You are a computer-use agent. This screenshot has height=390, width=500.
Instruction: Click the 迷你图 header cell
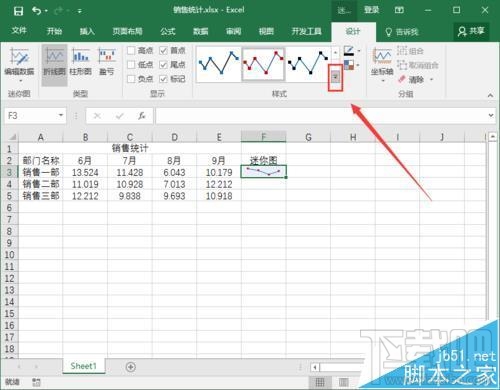[263, 160]
